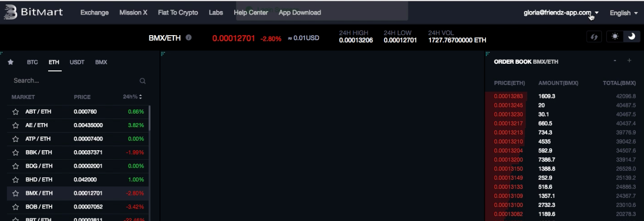Show favorites with the star tab
644x221 pixels.
point(11,62)
